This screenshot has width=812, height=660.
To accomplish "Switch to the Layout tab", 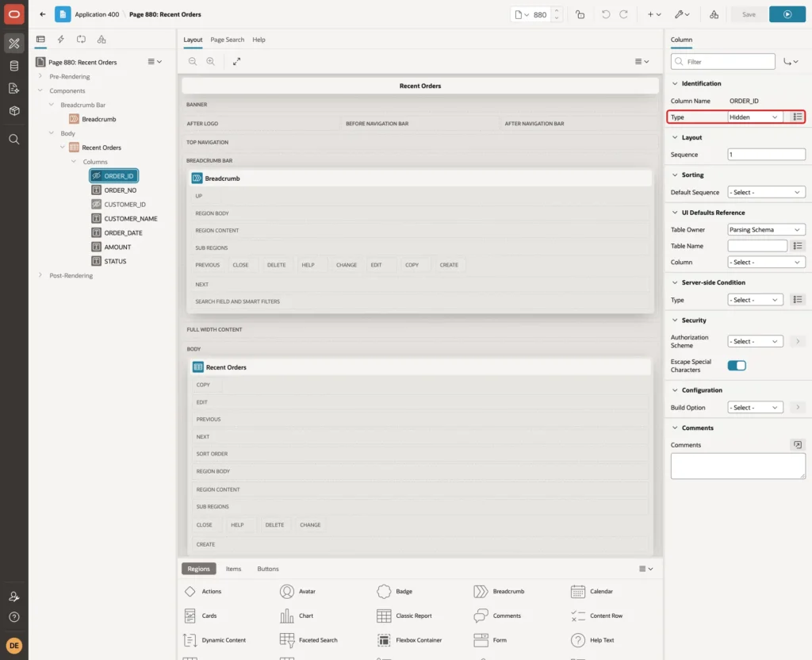I will point(193,40).
